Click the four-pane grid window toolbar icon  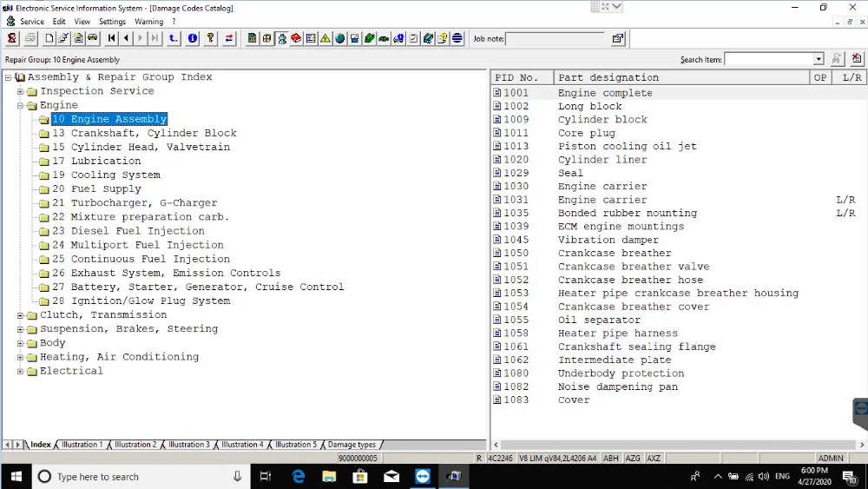click(266, 38)
